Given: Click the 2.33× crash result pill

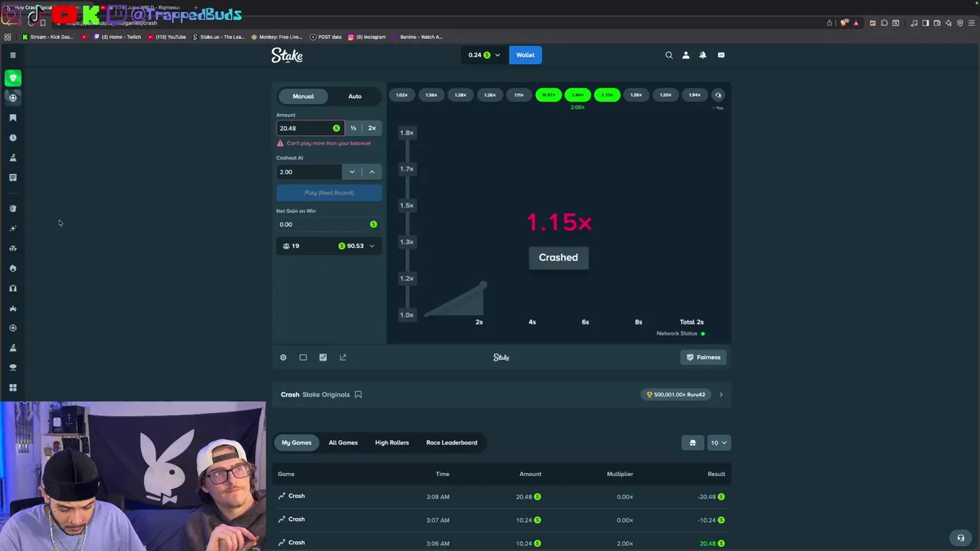Looking at the screenshot, I should point(607,95).
